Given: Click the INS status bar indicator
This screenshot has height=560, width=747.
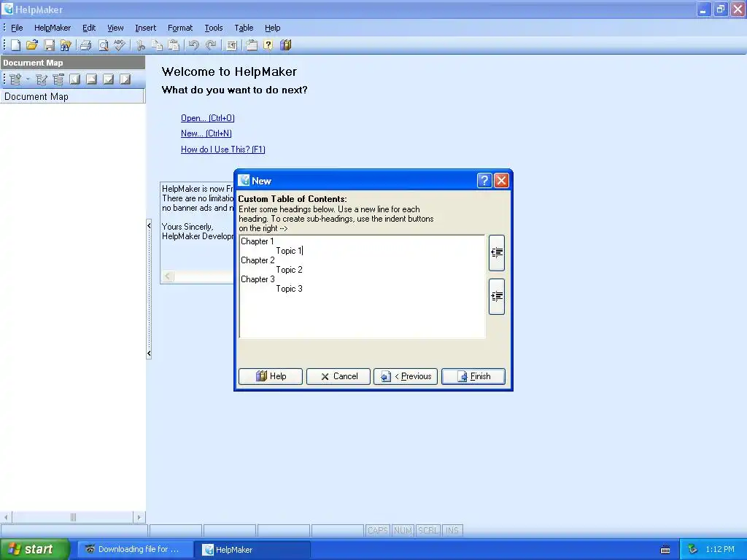Looking at the screenshot, I should 452,531.
